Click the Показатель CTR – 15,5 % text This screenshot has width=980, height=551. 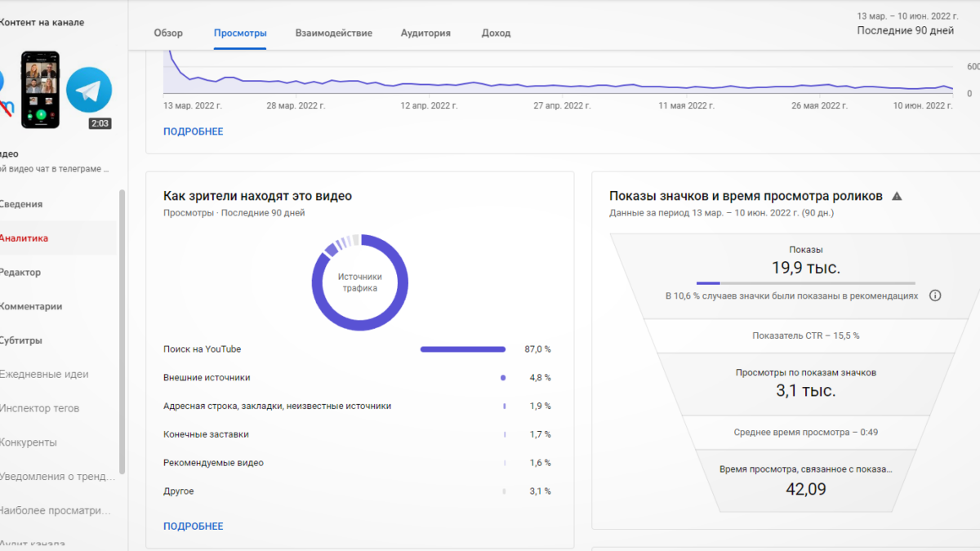tap(805, 335)
